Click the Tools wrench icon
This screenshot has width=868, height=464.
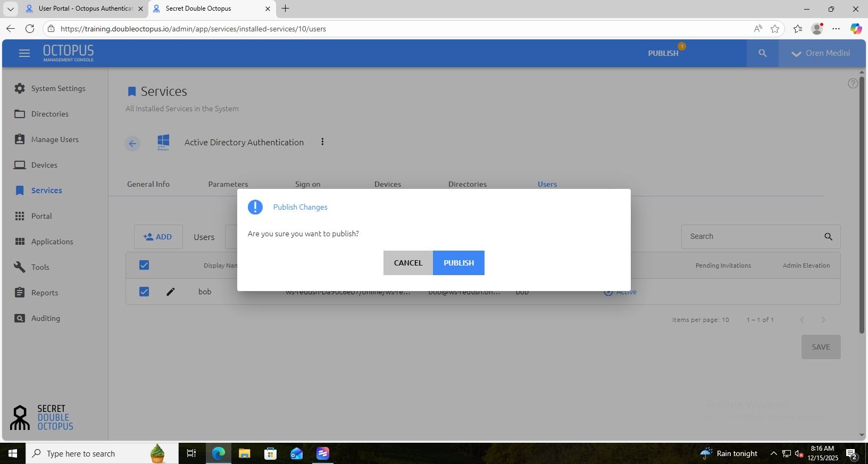click(20, 267)
